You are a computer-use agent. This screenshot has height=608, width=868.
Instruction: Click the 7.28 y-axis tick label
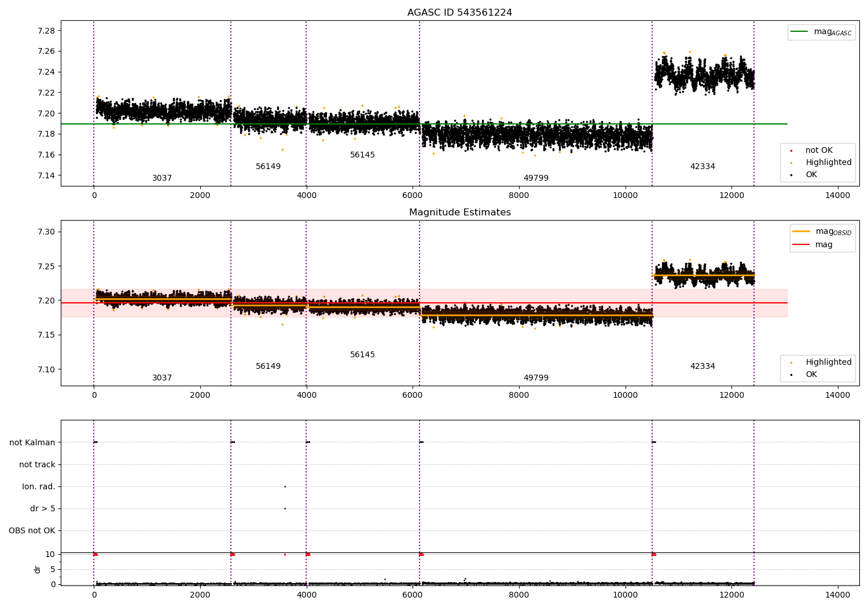[x=46, y=31]
